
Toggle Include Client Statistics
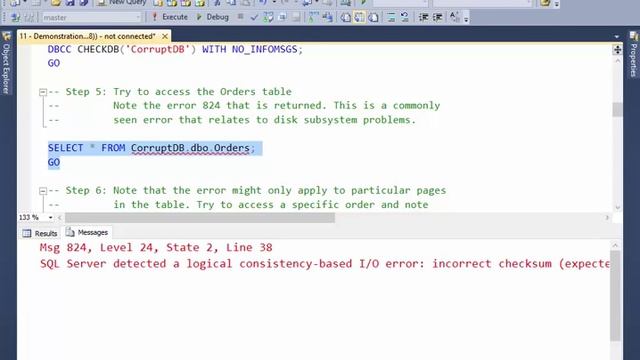[x=327, y=17]
